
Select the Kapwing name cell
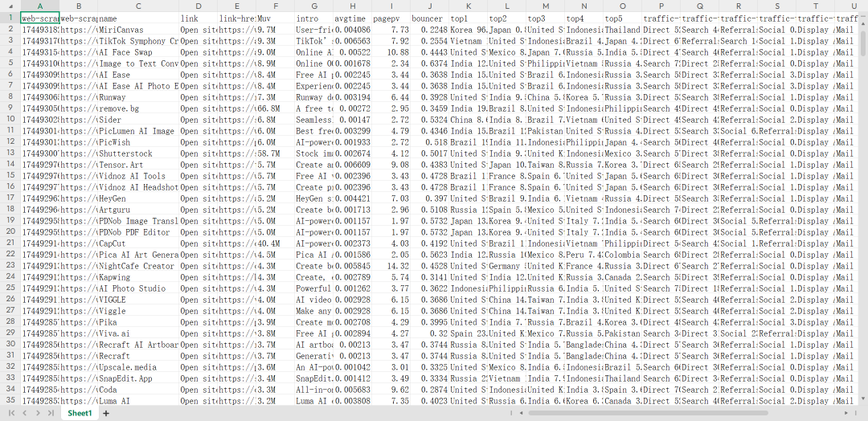pos(138,277)
